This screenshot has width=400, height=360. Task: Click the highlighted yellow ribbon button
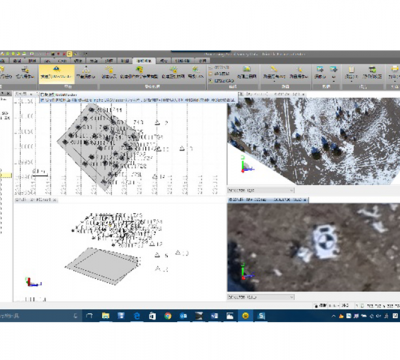click(56, 74)
